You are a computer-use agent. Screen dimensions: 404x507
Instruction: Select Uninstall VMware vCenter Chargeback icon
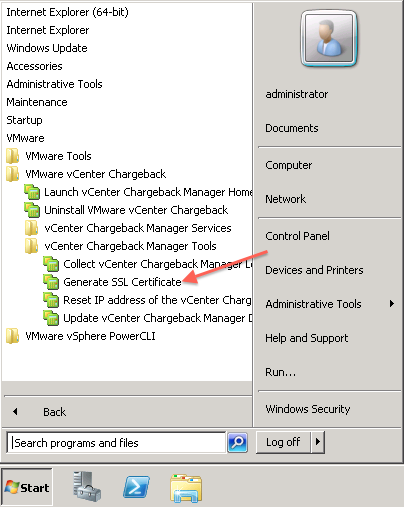[32, 210]
